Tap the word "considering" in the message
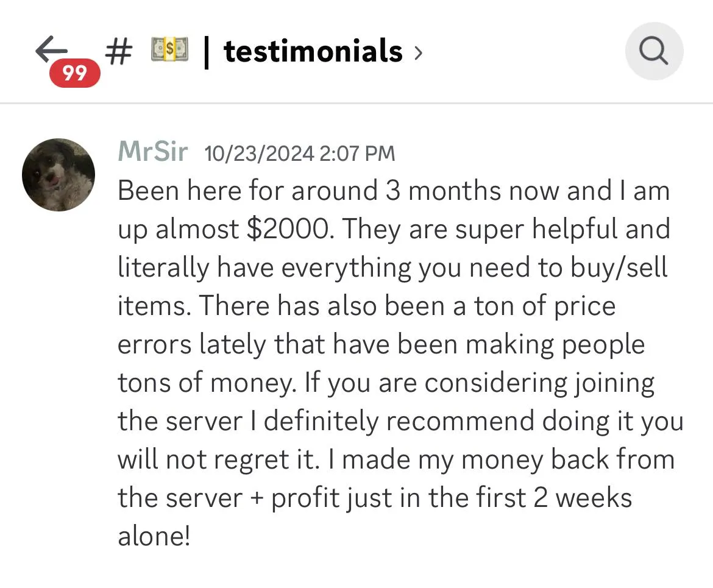The height and width of the screenshot is (588, 713). tap(496, 383)
